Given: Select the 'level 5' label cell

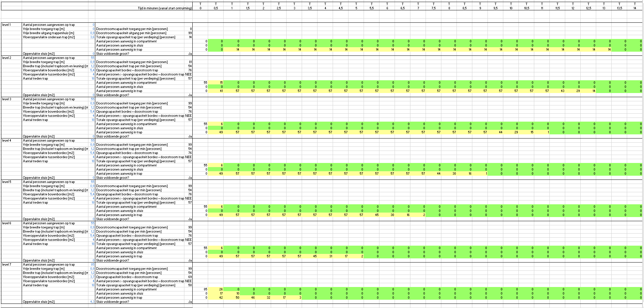Looking at the screenshot, I should (x=7, y=182).
